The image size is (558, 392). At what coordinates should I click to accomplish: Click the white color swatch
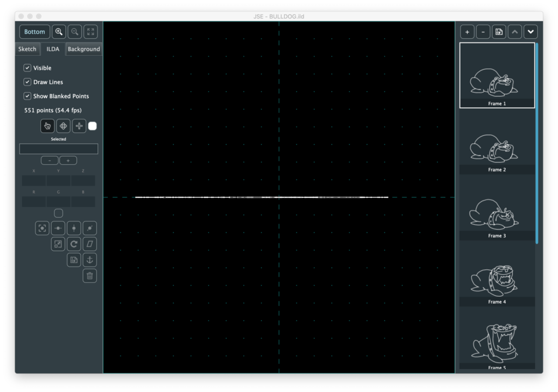coord(93,126)
